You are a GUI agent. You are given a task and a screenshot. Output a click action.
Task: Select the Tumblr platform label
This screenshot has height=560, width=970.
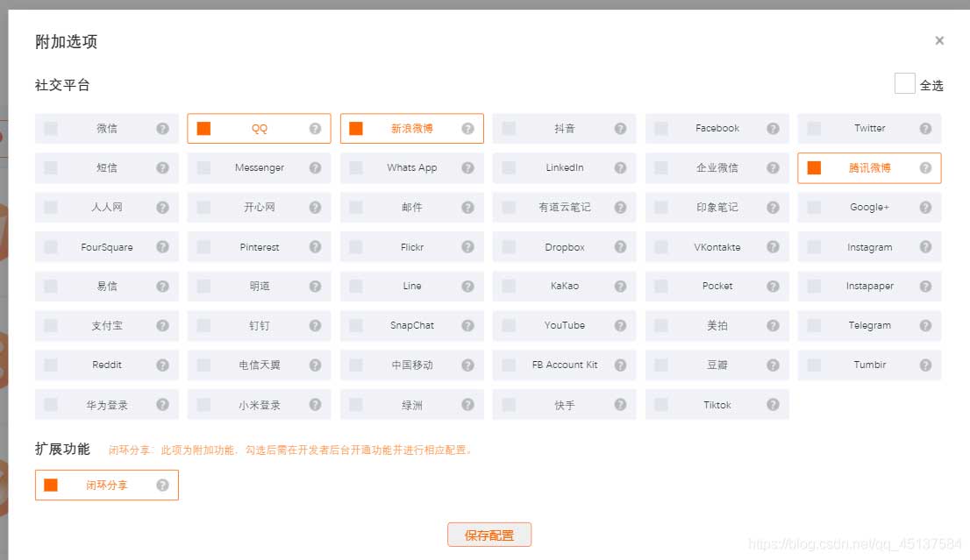click(x=870, y=365)
